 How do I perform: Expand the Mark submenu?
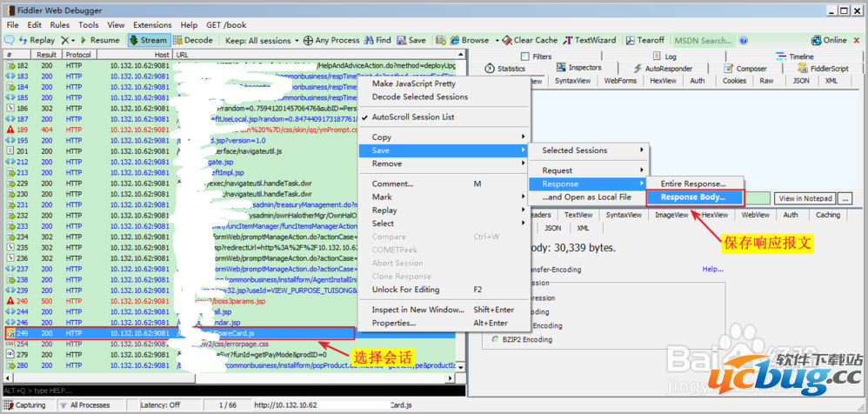(444, 197)
